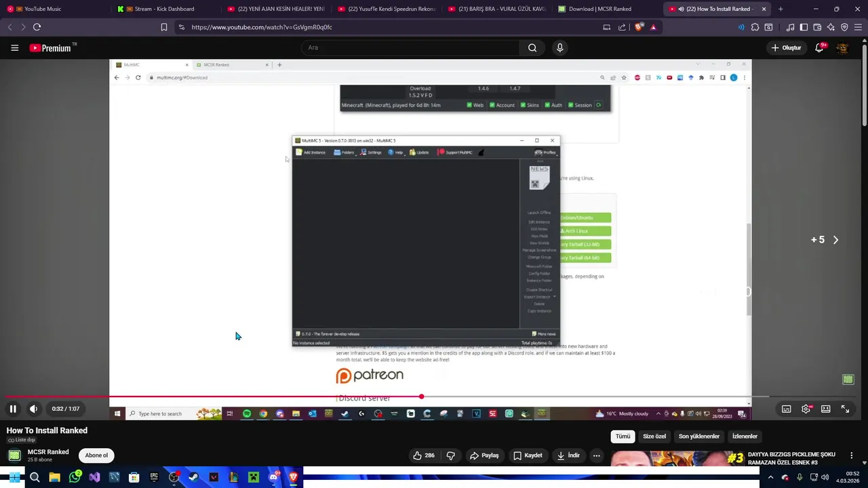This screenshot has width=868, height=488.
Task: Click the YouTube search magnifier button
Action: click(x=532, y=47)
